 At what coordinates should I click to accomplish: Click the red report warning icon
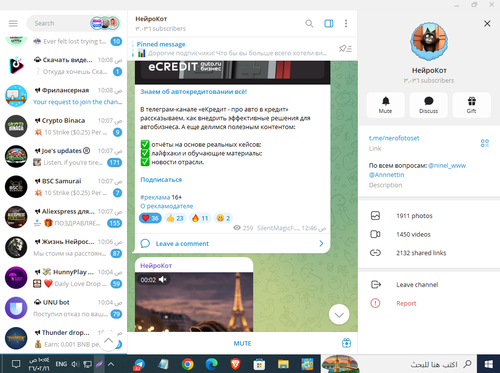tap(375, 303)
